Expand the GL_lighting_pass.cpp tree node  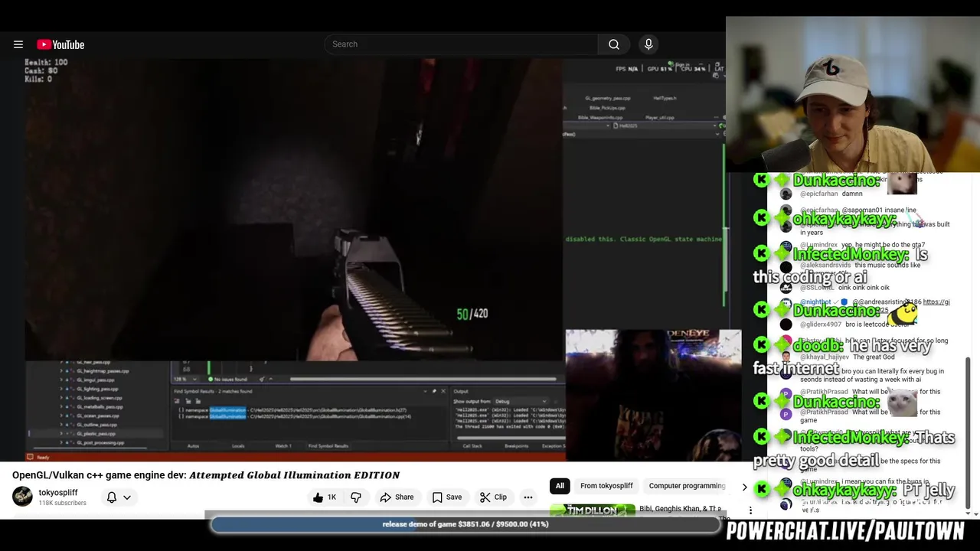point(61,389)
